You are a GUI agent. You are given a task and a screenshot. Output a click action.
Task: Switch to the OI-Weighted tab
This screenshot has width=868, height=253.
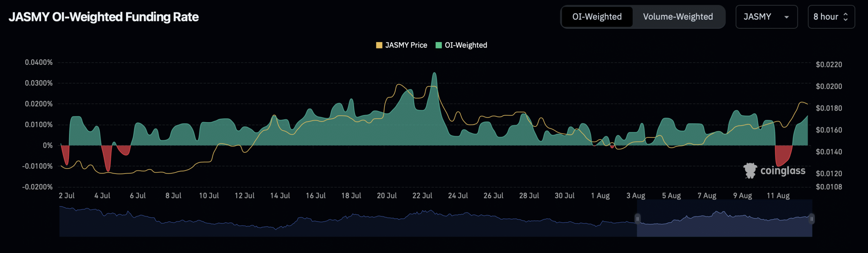[597, 17]
